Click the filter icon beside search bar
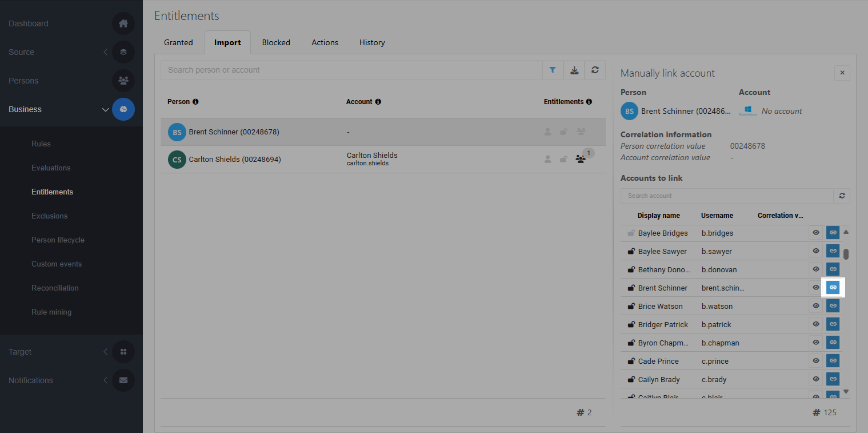Image resolution: width=868 pixels, height=433 pixels. pos(553,70)
